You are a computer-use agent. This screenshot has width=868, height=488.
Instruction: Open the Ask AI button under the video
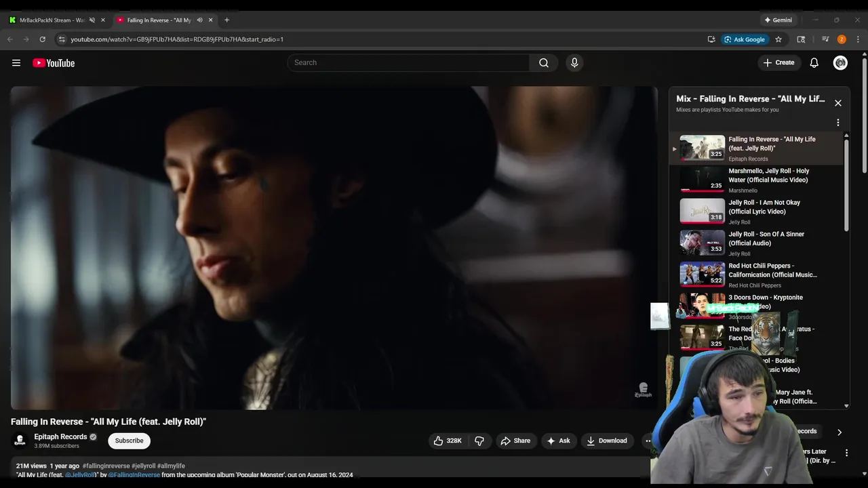(558, 441)
